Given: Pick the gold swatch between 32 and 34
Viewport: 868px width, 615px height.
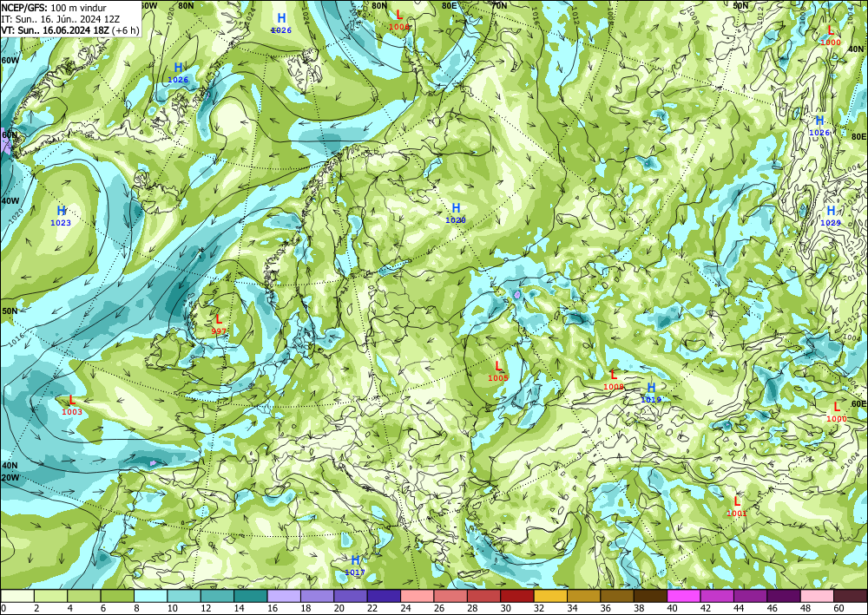Looking at the screenshot, I should [x=551, y=596].
